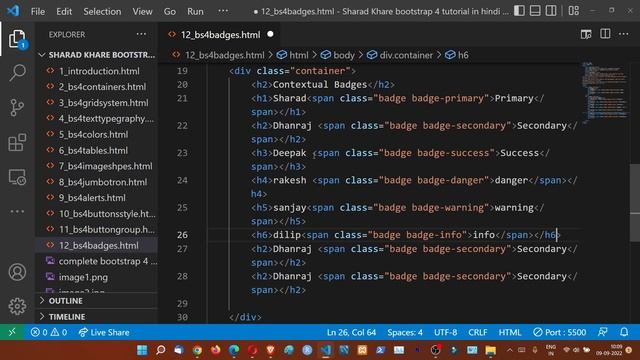Click the feedback icon in status bar

(602, 332)
